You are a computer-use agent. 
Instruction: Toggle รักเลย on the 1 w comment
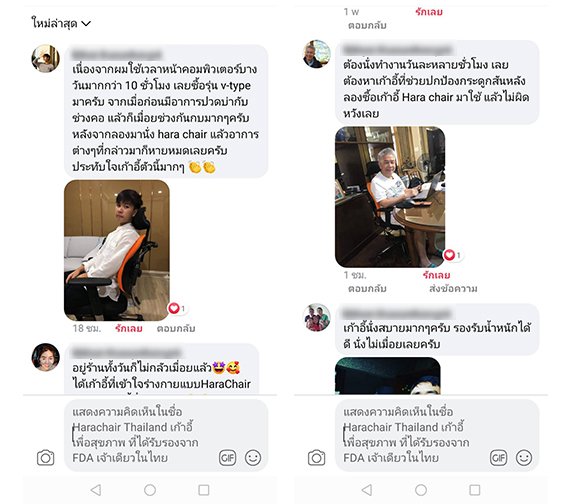pyautogui.click(x=429, y=12)
